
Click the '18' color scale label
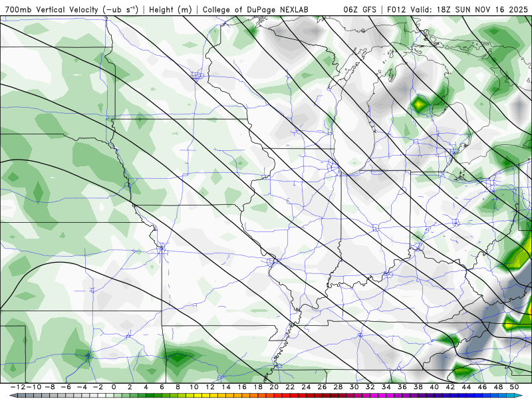258,387
